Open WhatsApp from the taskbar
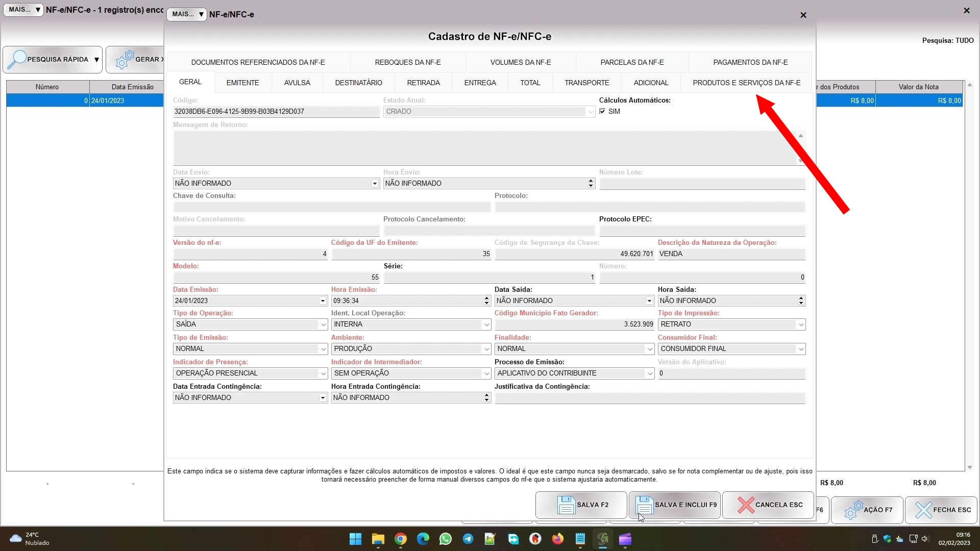This screenshot has width=980, height=551. click(x=446, y=539)
